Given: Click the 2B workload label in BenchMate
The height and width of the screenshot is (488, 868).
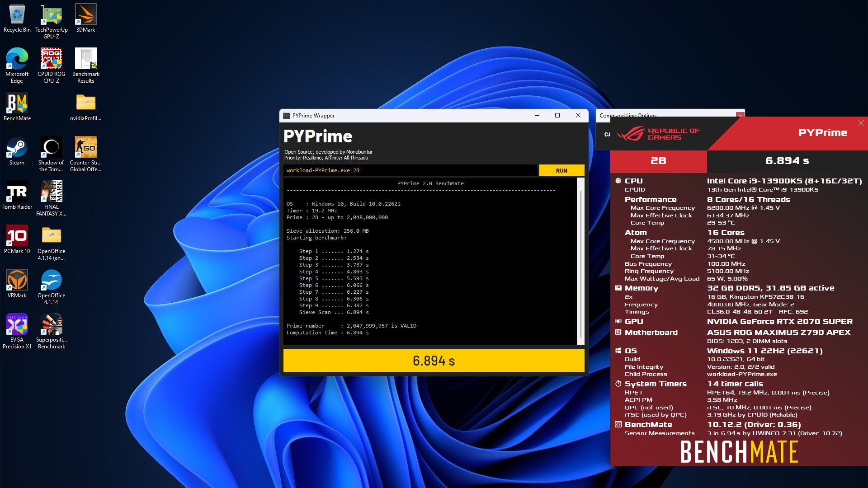Looking at the screenshot, I should (658, 161).
